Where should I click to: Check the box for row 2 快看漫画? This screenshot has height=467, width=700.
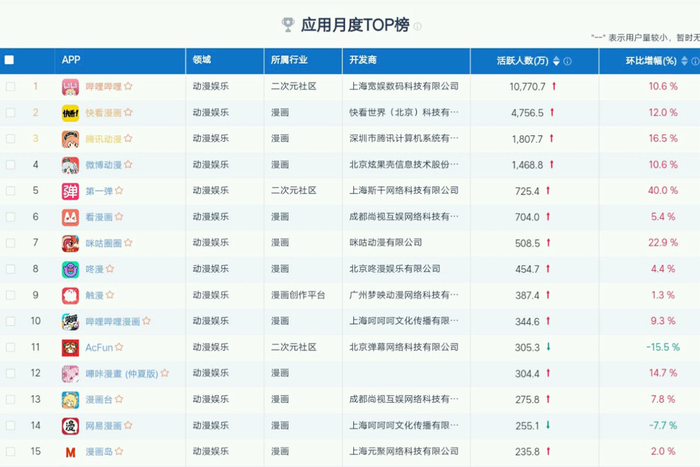(10, 113)
